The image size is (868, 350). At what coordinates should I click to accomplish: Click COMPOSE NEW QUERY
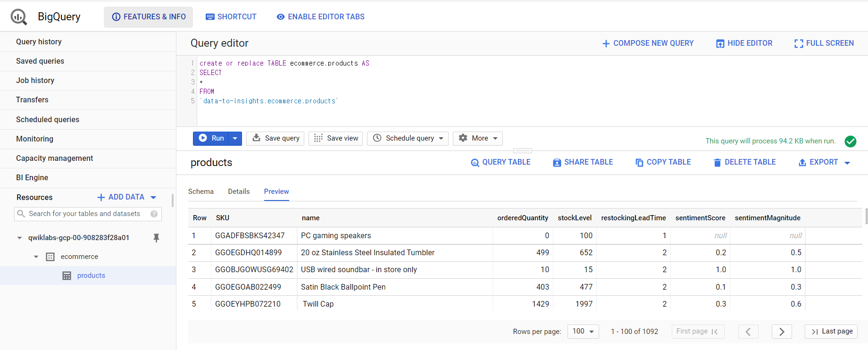(x=648, y=43)
